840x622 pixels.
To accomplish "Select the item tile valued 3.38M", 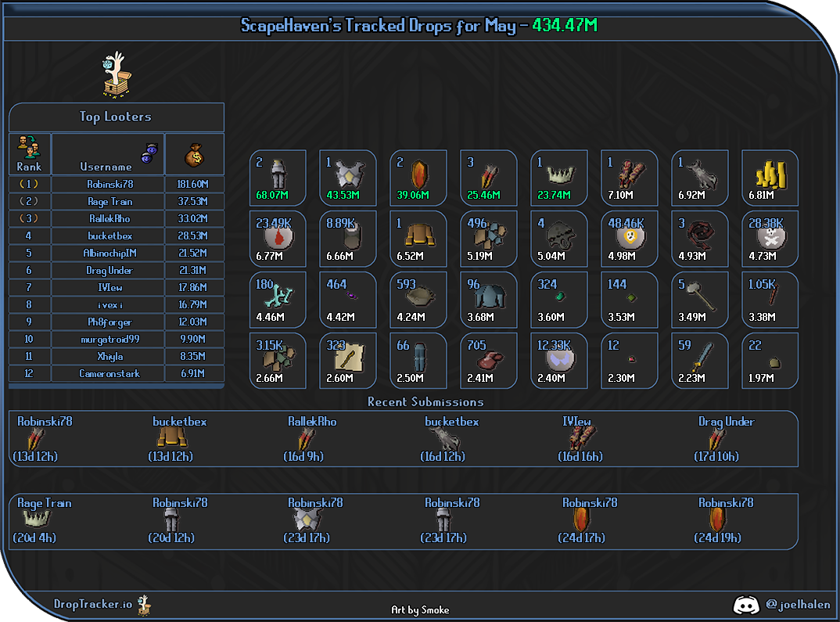I will point(770,300).
